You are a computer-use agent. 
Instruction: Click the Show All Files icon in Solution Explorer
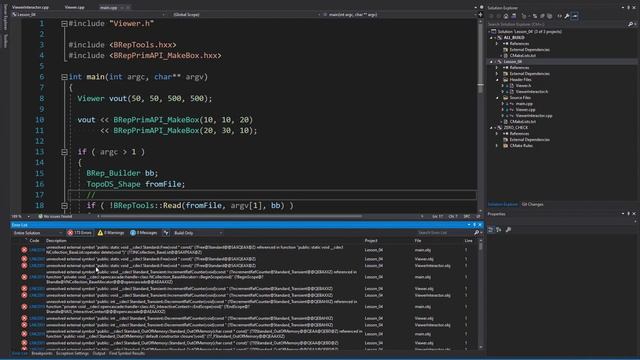point(550,16)
